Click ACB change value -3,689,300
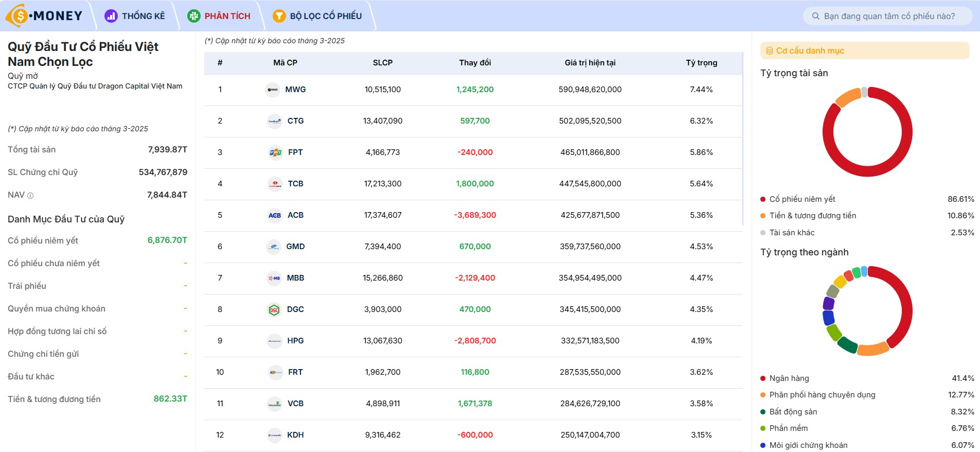 coord(475,215)
